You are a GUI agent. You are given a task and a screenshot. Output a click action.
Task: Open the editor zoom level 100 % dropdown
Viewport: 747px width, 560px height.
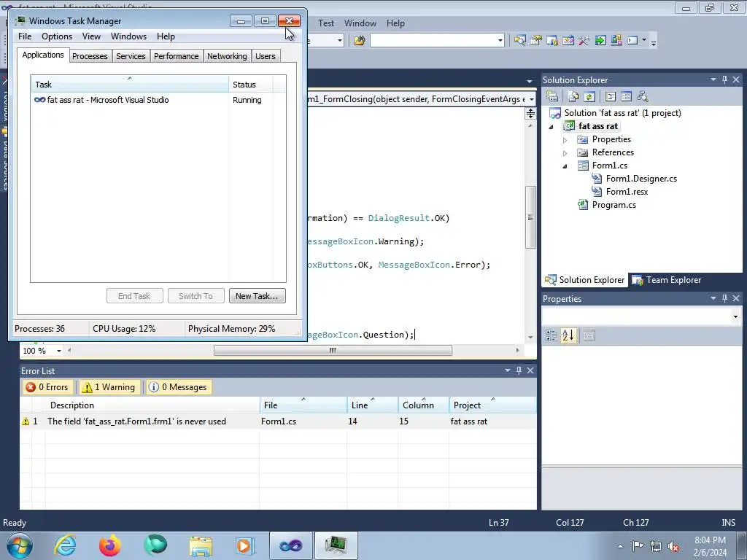point(59,351)
